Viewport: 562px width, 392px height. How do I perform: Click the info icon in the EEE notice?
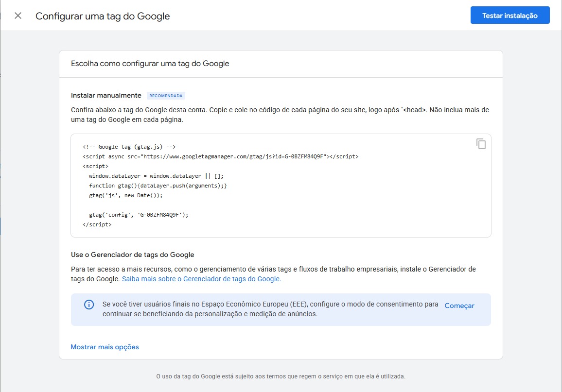[89, 304]
